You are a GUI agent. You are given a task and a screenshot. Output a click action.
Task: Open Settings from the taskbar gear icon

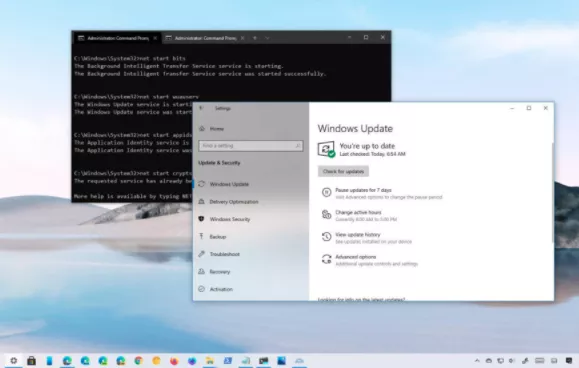coord(14,361)
